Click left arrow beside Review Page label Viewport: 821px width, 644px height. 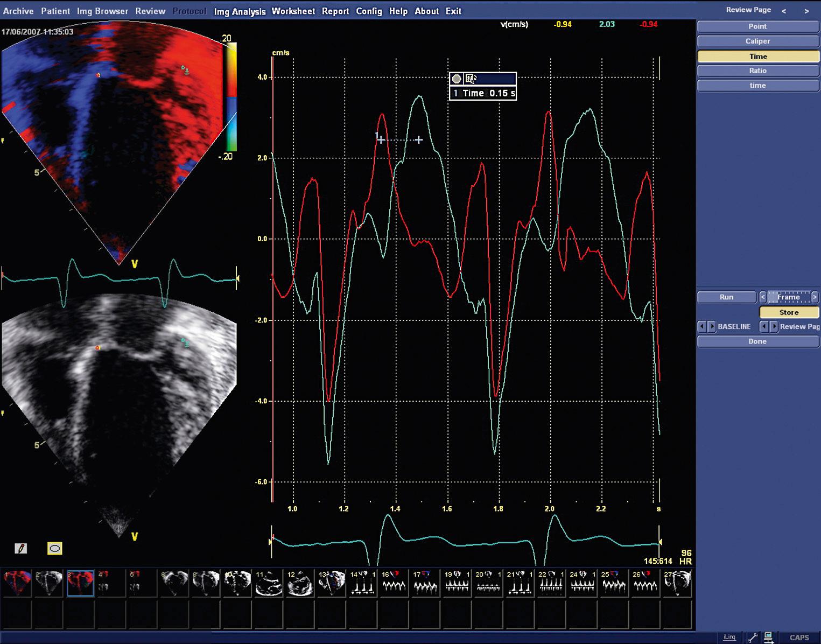[764, 327]
